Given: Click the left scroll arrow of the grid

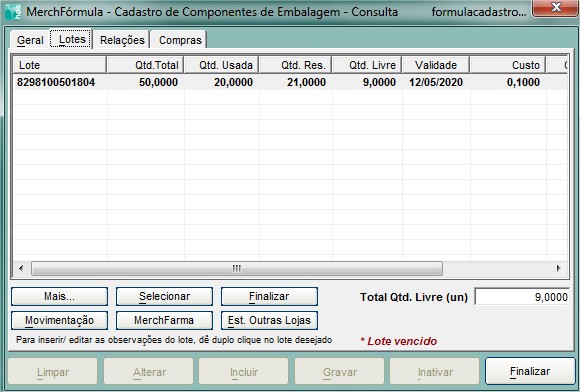Looking at the screenshot, I should pyautogui.click(x=21, y=268).
